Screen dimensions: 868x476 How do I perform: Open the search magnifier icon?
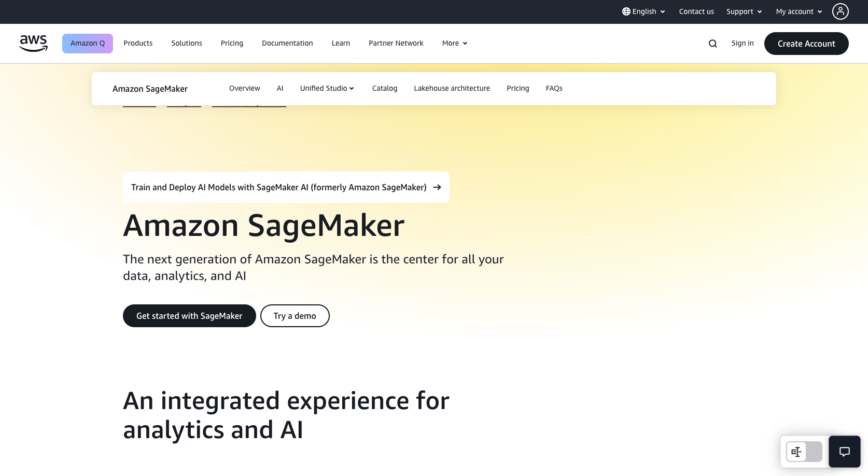pos(713,44)
